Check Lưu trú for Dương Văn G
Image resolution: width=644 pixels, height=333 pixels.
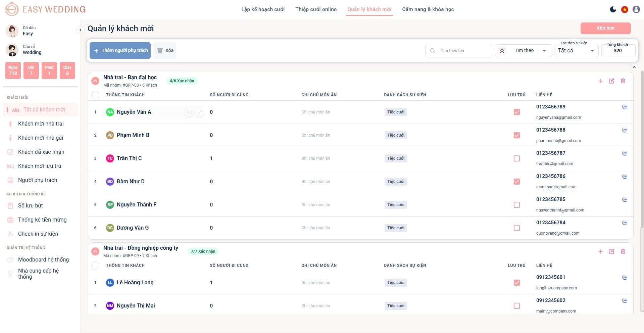point(517,228)
